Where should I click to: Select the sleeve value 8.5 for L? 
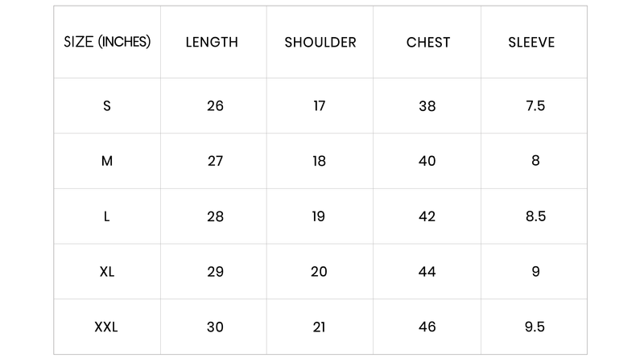point(535,216)
